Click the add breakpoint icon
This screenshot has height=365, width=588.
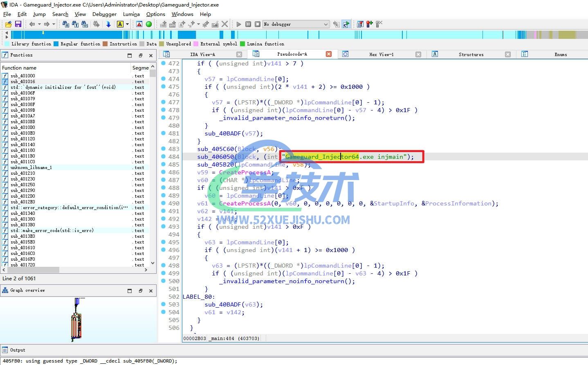(x=369, y=24)
